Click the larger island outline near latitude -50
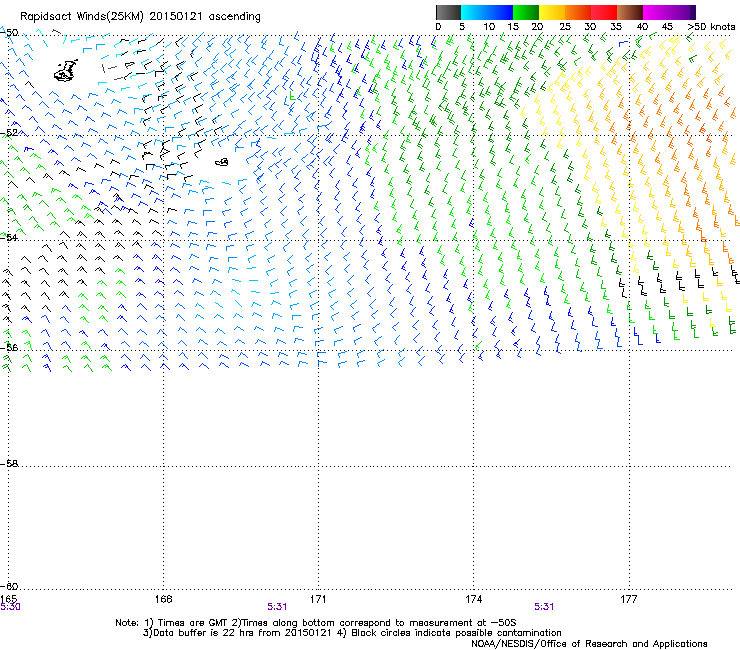The image size is (740, 650). tap(66, 71)
